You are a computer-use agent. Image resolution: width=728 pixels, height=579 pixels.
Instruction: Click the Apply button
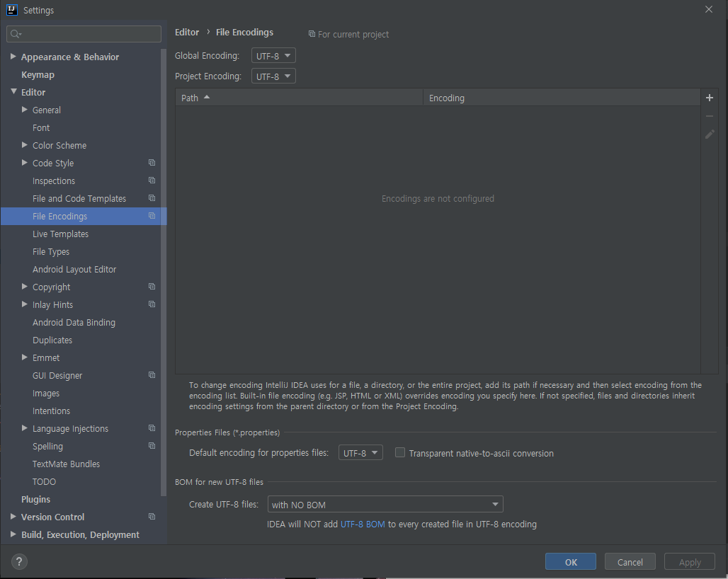pyautogui.click(x=690, y=562)
